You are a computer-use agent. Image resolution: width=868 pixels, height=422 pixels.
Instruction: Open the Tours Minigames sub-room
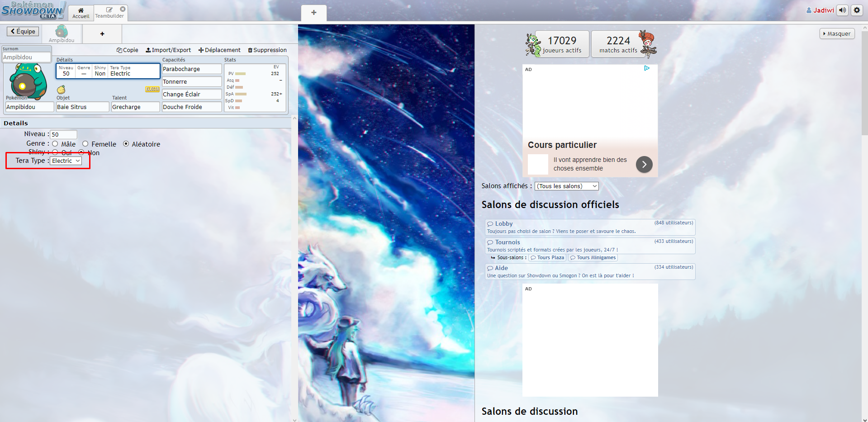[x=593, y=258]
